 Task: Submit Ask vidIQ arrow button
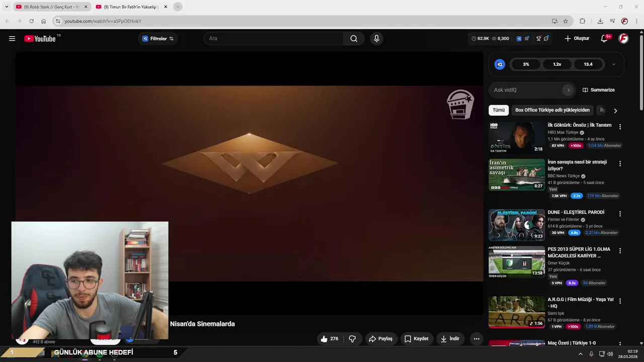[569, 90]
